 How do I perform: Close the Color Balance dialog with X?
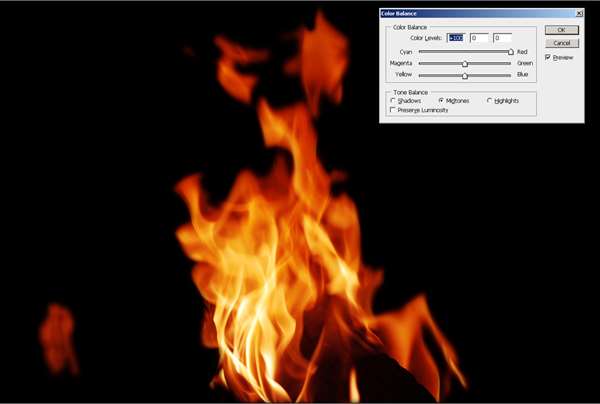coord(579,13)
